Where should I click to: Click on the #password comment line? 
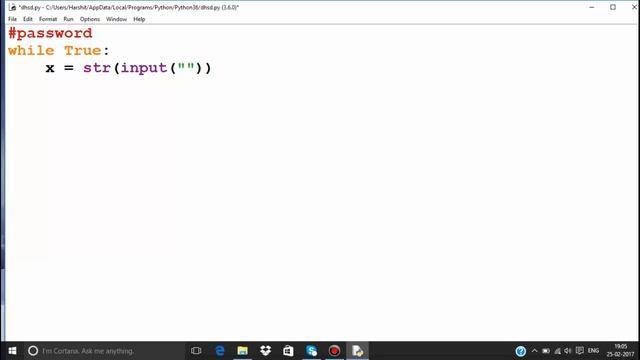pos(50,33)
